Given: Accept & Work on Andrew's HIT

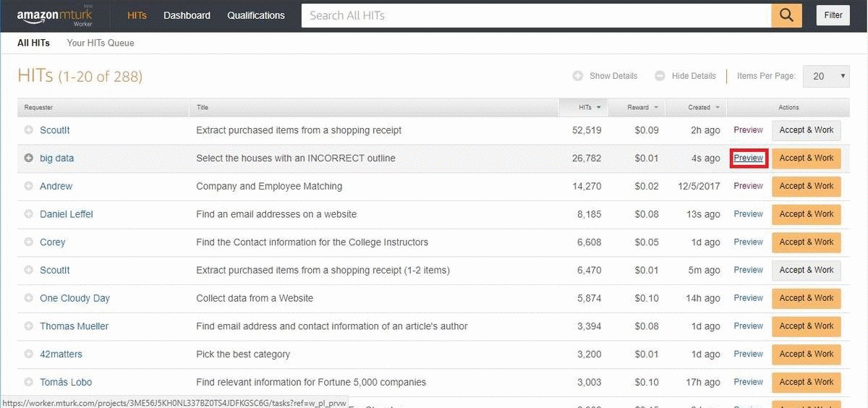Looking at the screenshot, I should click(x=807, y=186).
